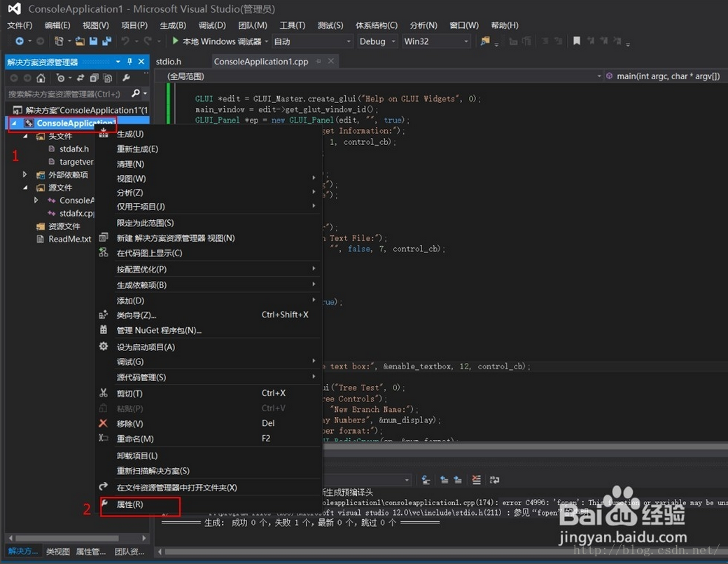The image size is (728, 564).
Task: Open the Solution Explorer window position dropdown
Action: [118, 62]
